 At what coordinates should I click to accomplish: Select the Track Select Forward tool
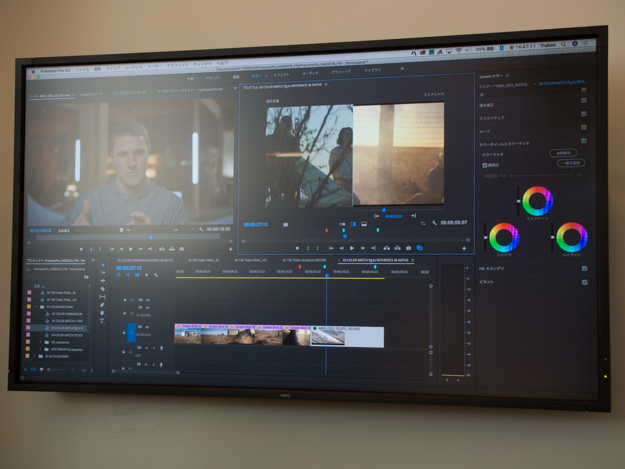(103, 273)
